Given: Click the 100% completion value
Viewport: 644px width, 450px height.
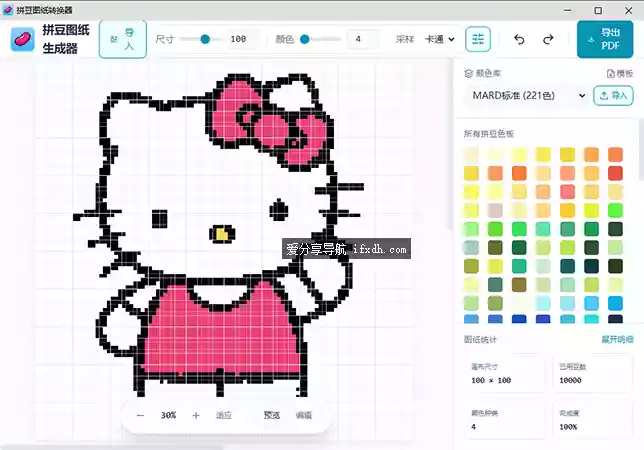Looking at the screenshot, I should pos(568,427).
